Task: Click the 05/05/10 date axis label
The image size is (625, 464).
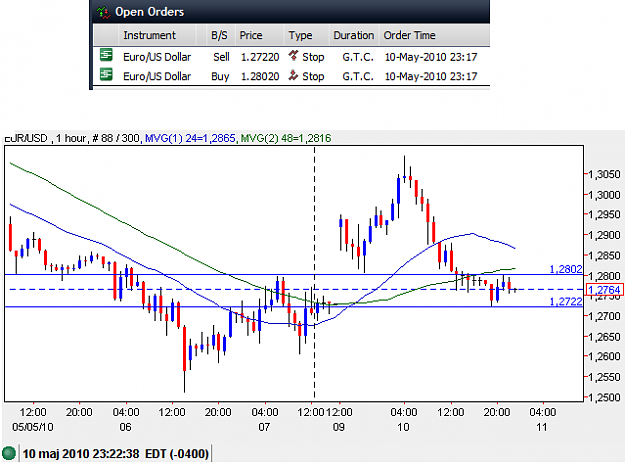Action: (x=33, y=427)
